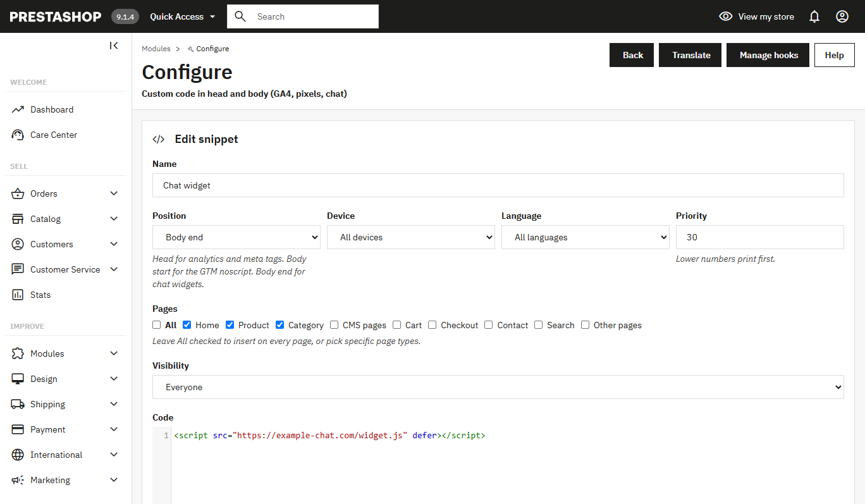Open notifications bell icon
Screen dimensions: 865x504
point(814,16)
